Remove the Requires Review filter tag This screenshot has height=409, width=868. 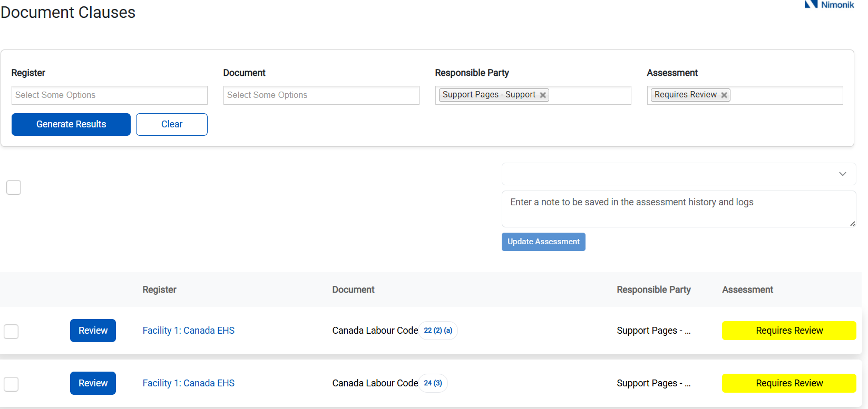click(x=724, y=95)
